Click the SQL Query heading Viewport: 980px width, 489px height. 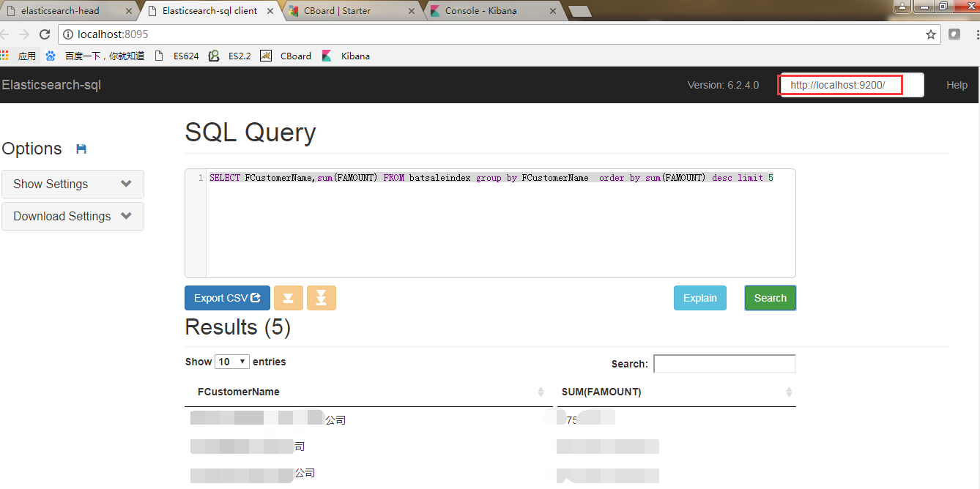pyautogui.click(x=250, y=132)
